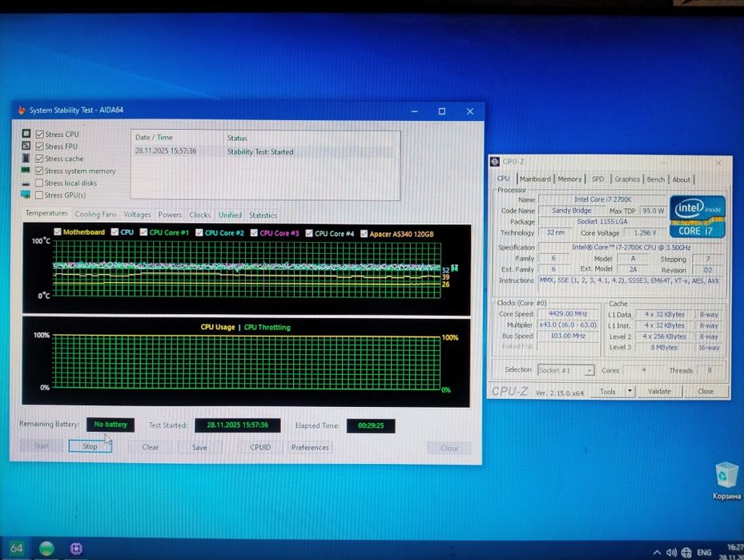744x560 pixels.
Task: Click the CPU-Z Tools button
Action: point(608,392)
